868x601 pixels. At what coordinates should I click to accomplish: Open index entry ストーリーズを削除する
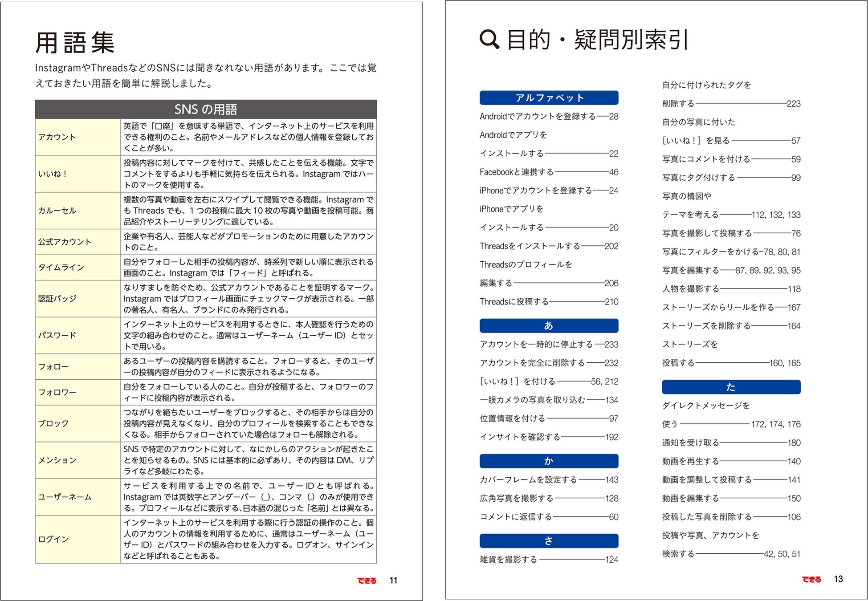pos(706,326)
